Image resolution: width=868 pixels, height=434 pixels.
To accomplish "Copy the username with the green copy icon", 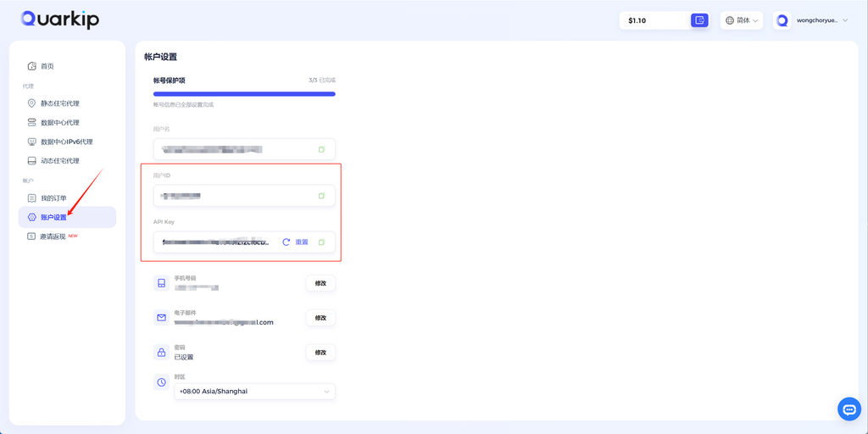I will [x=321, y=149].
